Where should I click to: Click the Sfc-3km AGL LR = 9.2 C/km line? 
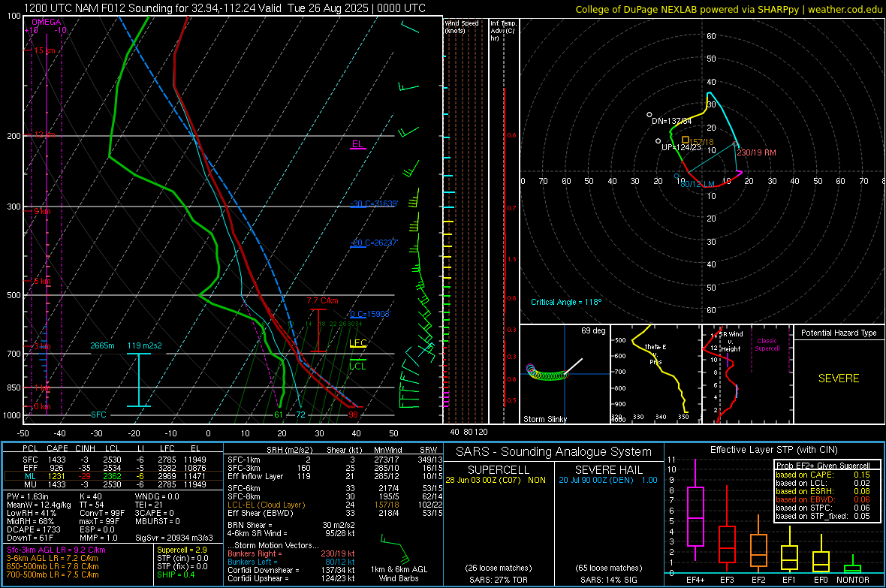pos(56,550)
